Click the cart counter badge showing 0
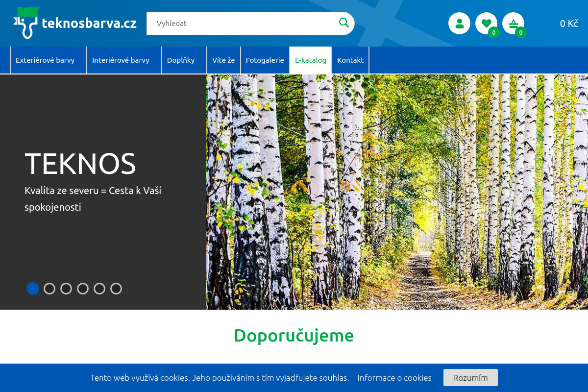This screenshot has width=588, height=392. tap(521, 33)
